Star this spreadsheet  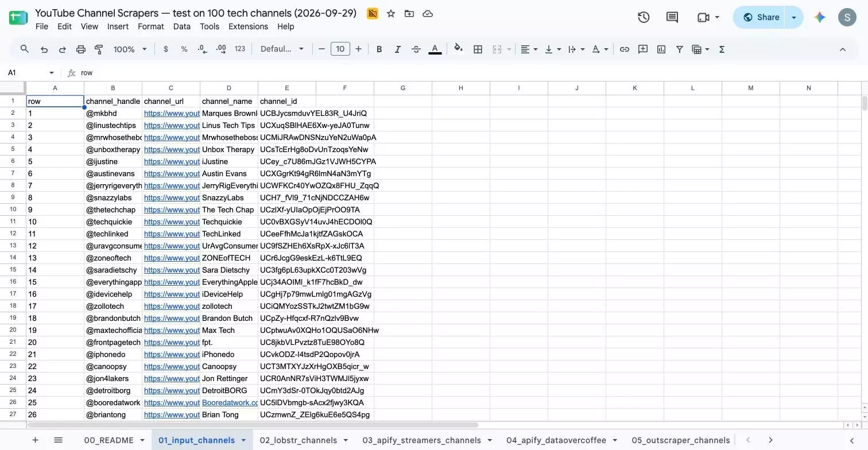click(x=391, y=13)
